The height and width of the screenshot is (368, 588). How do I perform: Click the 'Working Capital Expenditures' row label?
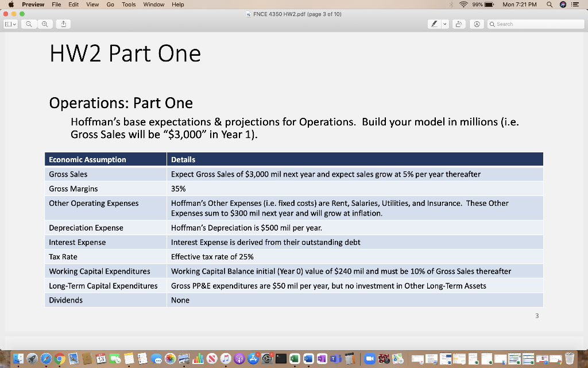pyautogui.click(x=99, y=271)
